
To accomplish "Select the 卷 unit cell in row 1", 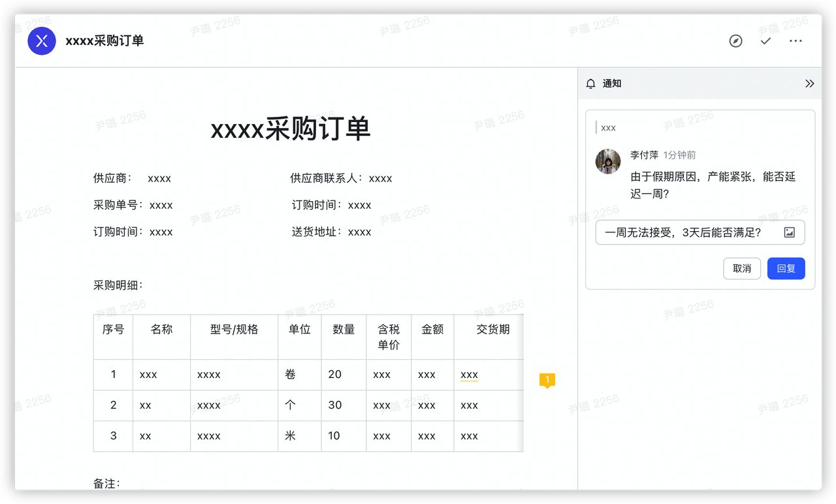I will coord(291,375).
